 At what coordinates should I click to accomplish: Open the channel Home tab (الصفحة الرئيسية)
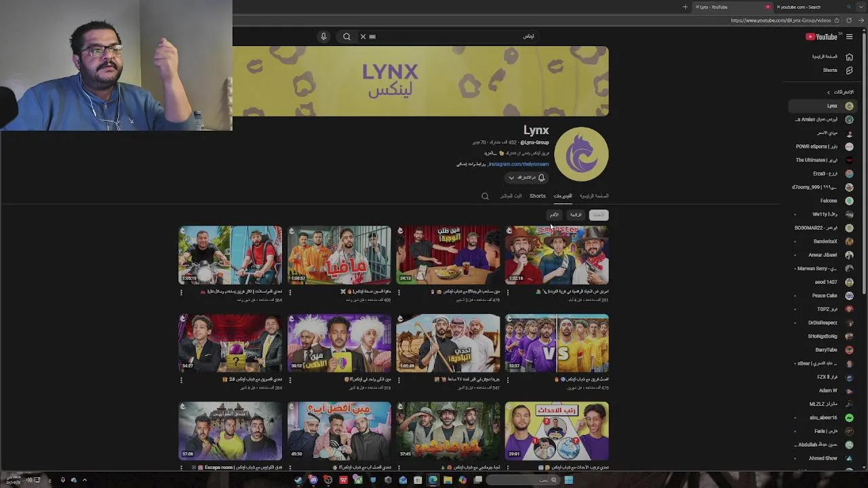pos(594,196)
